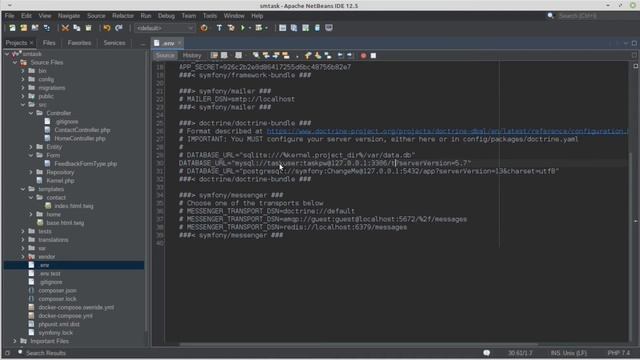The image size is (640, 360).
Task: Stop macro recording with white square icon
Action: (373, 56)
